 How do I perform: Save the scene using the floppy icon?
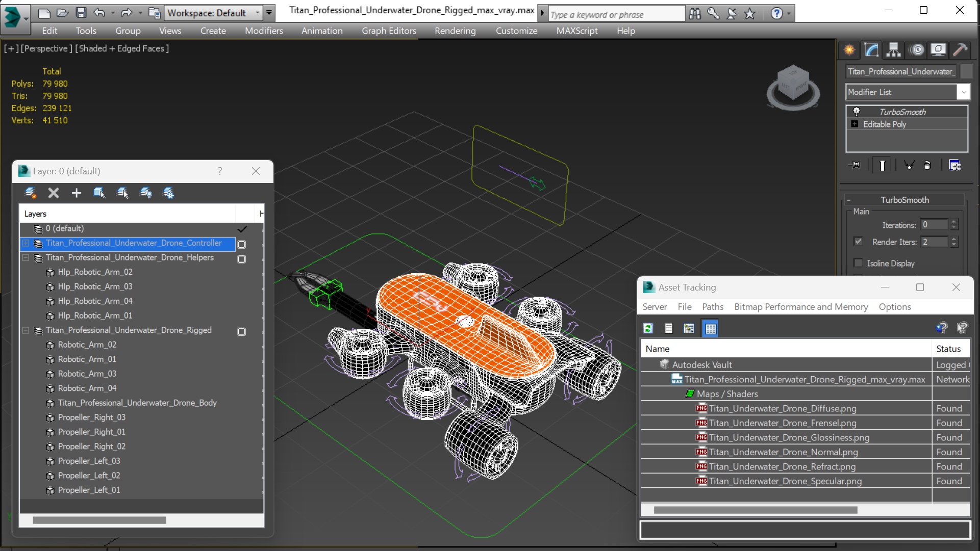[81, 13]
